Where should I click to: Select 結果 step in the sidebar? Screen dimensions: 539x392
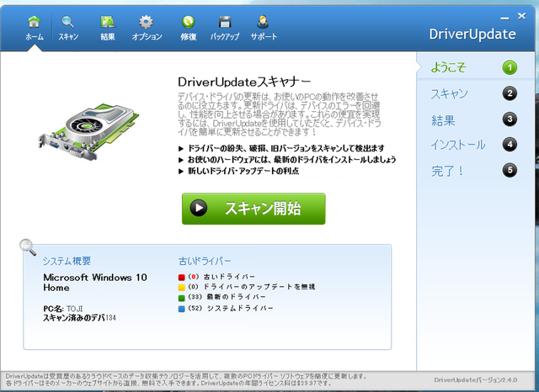pos(443,120)
